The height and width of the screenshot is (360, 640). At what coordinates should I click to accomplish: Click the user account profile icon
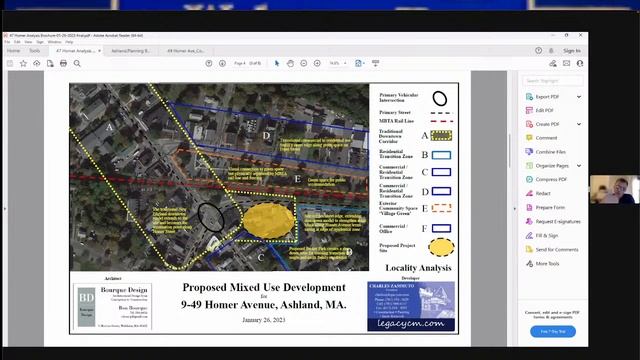point(580,63)
